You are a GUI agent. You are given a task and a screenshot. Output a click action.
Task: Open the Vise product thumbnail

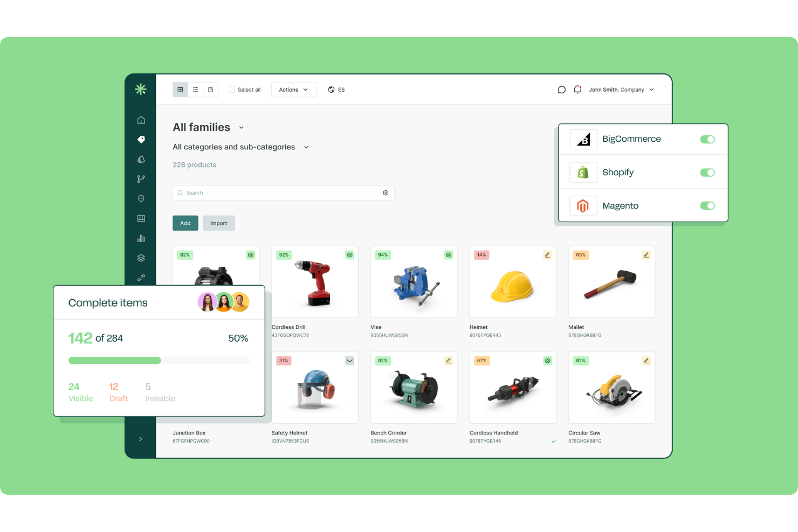[x=414, y=282]
